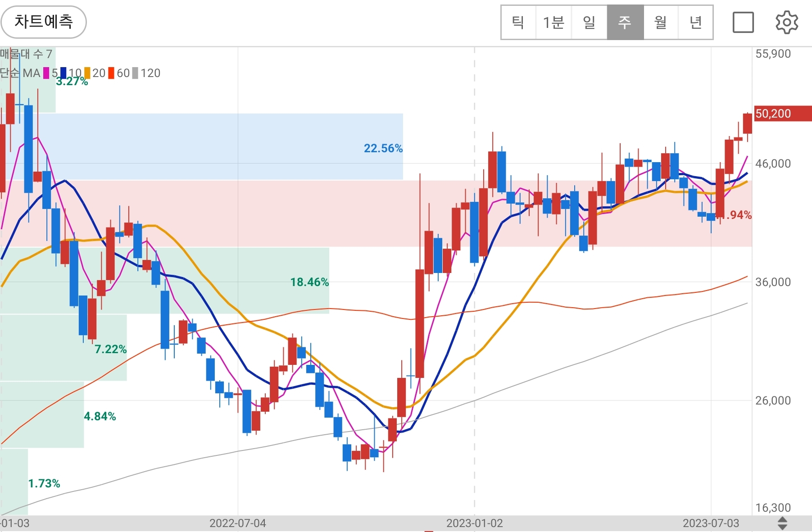This screenshot has width=812, height=532.
Task: Click the 36,000 price axis label
Action: [773, 282]
